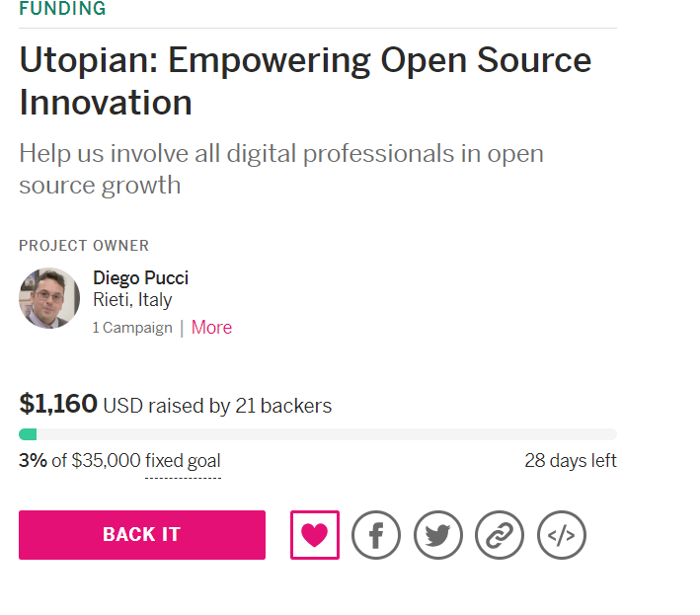Click the 21 backers text
Image resolution: width=700 pixels, height=615 pixels.
point(283,406)
